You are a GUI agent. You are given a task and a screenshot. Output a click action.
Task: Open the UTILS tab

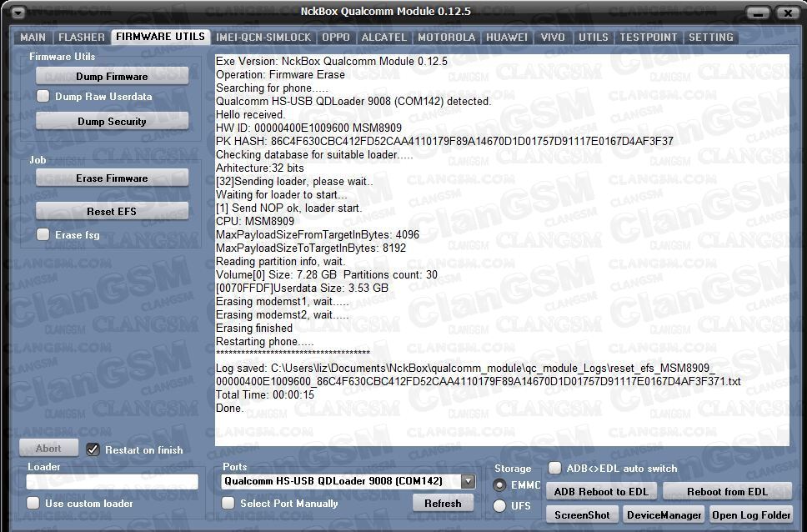pos(594,38)
